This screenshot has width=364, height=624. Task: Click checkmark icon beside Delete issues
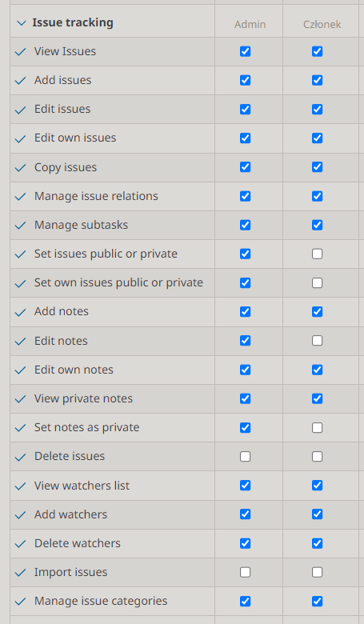point(20,457)
